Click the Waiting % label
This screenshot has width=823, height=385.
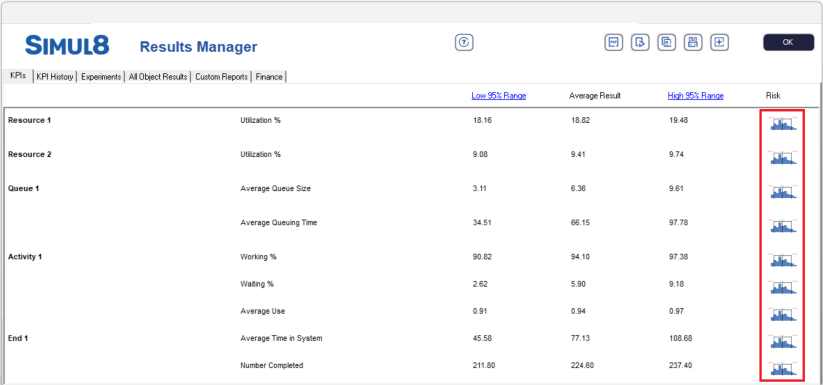tap(257, 284)
